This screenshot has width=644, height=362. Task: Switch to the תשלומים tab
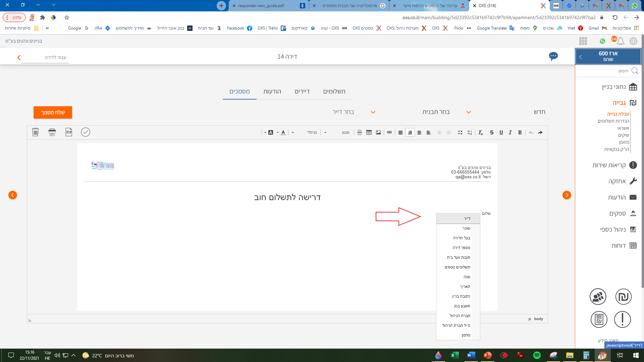tap(334, 92)
